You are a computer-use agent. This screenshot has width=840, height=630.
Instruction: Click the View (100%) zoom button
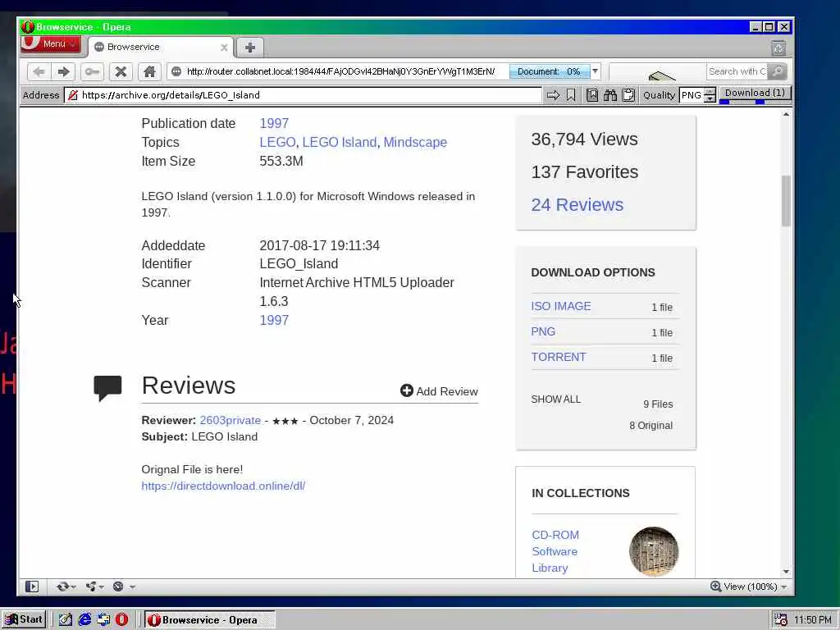(743, 587)
